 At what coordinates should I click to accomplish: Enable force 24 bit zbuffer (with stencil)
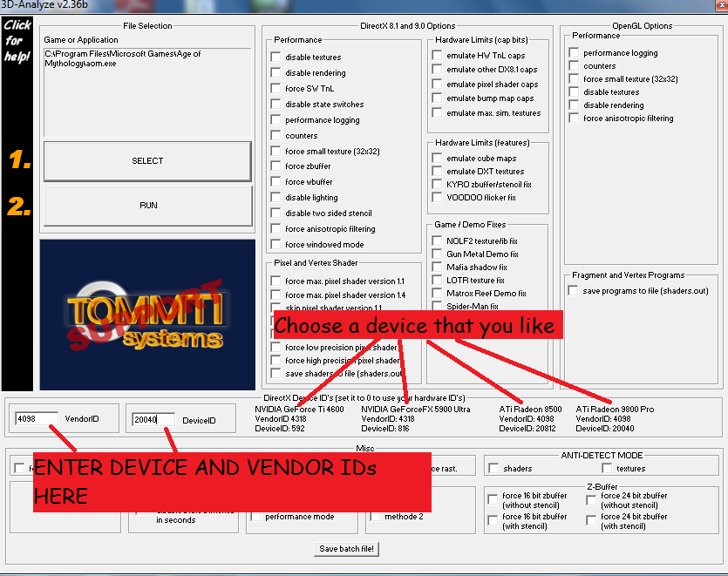pos(591,521)
